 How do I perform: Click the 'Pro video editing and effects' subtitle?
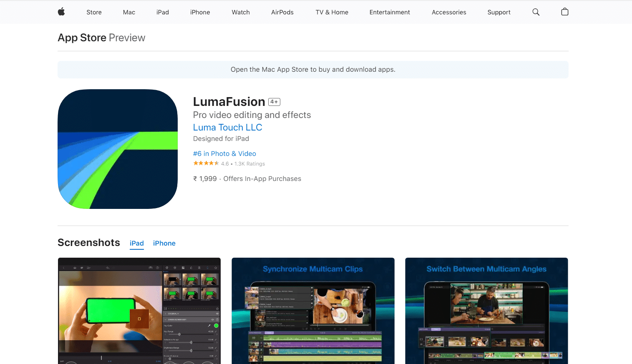point(252,115)
